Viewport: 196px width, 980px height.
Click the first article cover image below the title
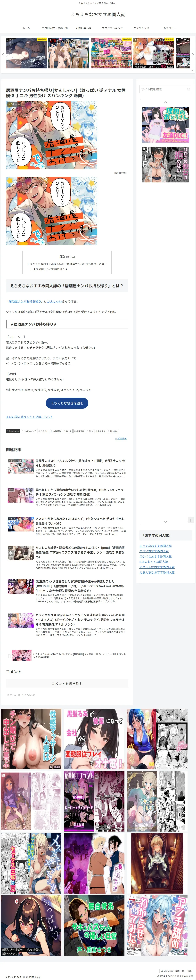[51, 135]
